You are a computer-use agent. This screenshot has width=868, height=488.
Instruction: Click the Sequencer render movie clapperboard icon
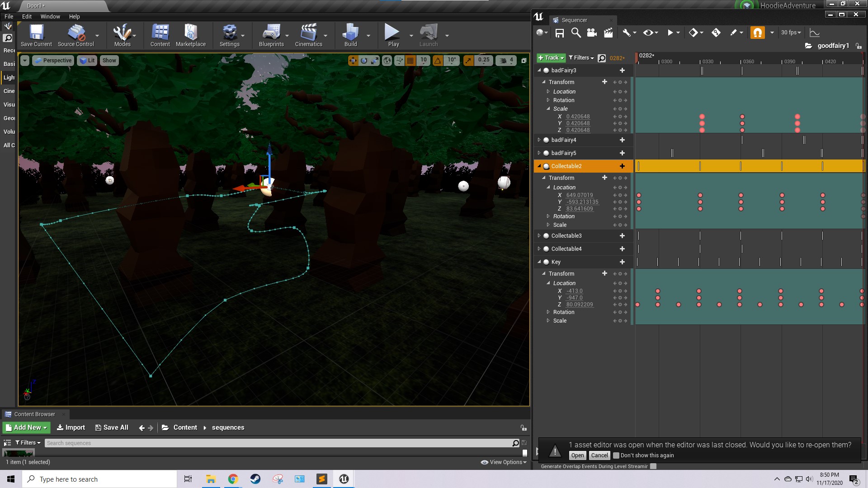[x=608, y=33]
